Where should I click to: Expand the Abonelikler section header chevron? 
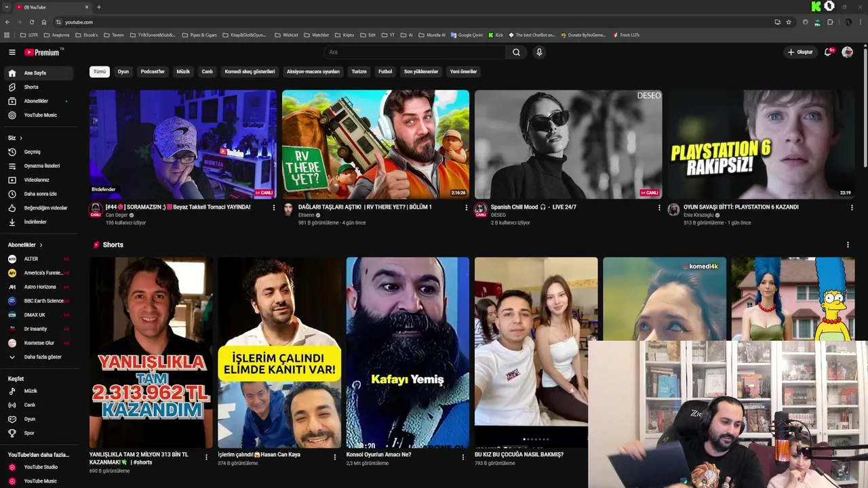coord(41,245)
